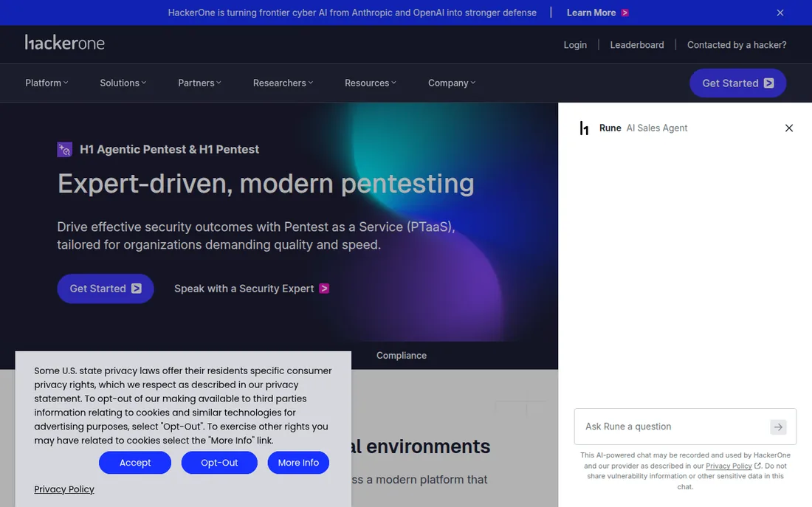The image size is (812, 507).
Task: Click the 'AI Sales Agent' label
Action: pos(657,128)
